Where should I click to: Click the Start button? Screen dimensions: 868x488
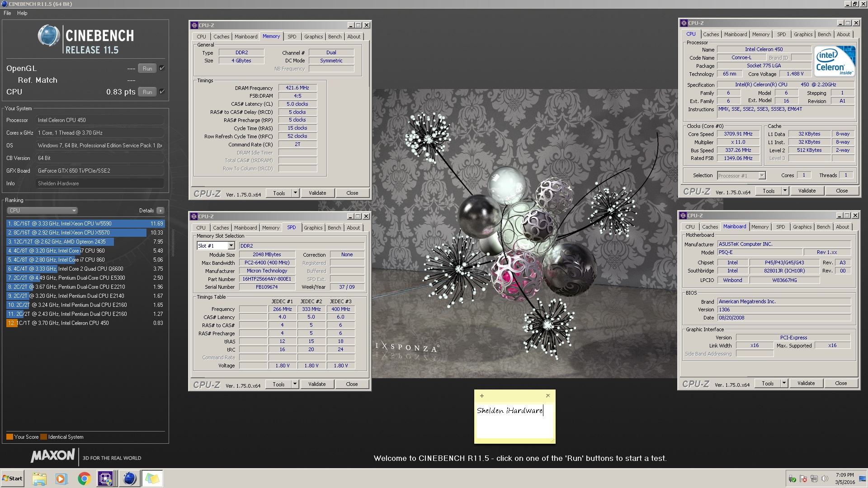tap(12, 479)
